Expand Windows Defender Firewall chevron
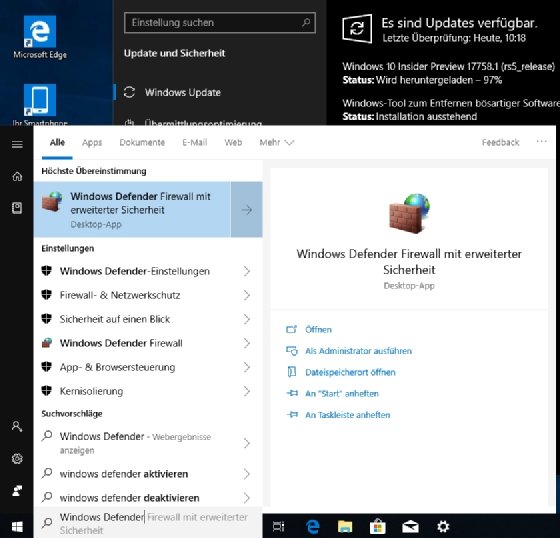 [247, 343]
